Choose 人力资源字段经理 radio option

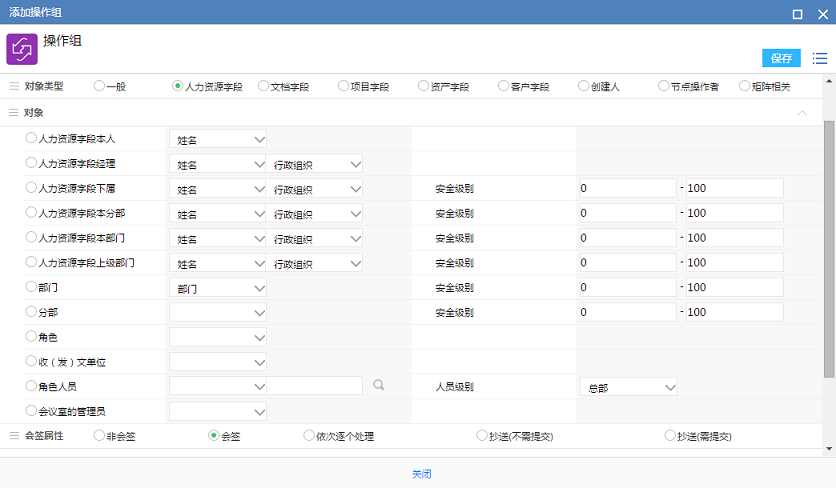coord(31,163)
